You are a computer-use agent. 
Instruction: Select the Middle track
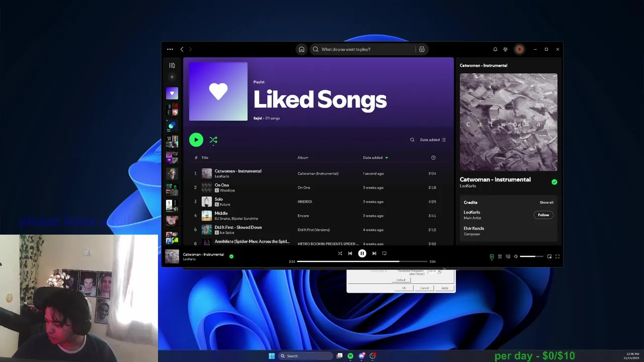coord(318,216)
